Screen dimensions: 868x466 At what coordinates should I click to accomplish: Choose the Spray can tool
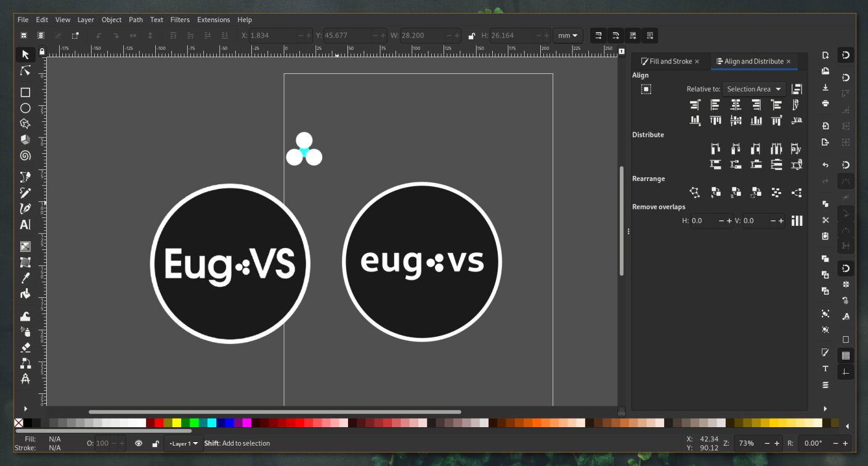coord(25,332)
